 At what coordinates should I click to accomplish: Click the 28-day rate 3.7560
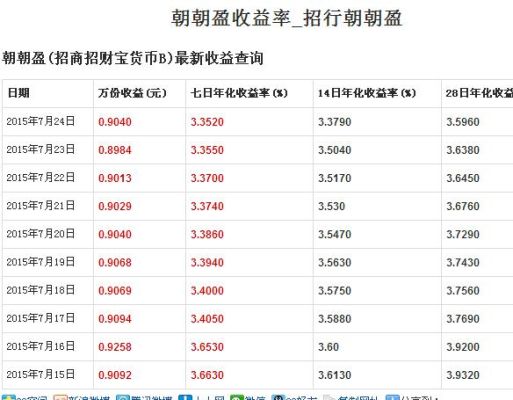click(463, 291)
